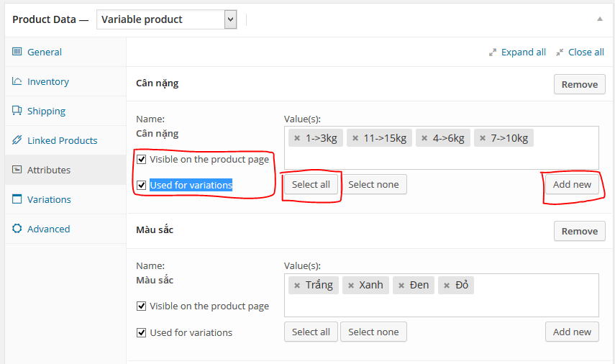This screenshot has height=364, width=615.
Task: Toggle Used for variations for Cân nặng
Action: (x=141, y=186)
